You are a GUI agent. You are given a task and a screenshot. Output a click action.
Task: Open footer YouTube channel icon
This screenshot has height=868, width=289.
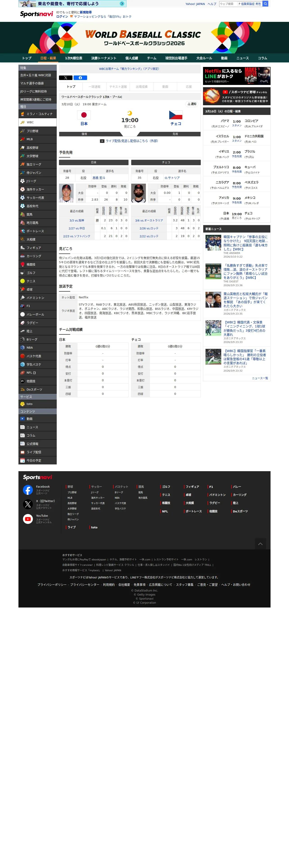28,519
